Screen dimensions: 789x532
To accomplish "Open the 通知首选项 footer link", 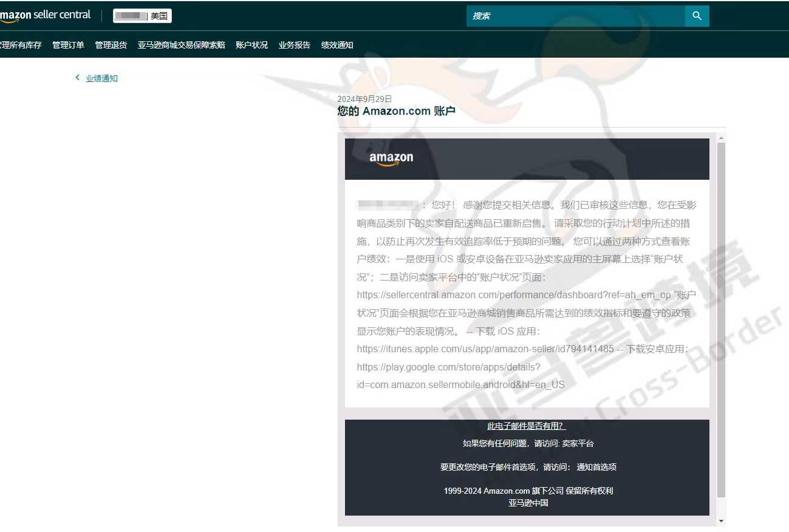I will click(x=596, y=467).
